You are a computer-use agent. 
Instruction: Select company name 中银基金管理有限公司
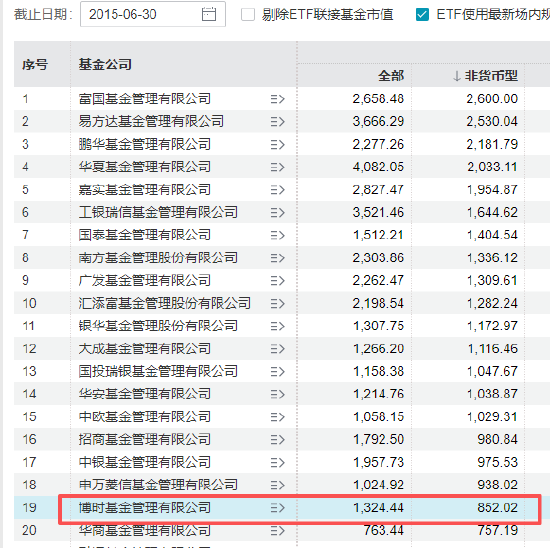point(145,462)
